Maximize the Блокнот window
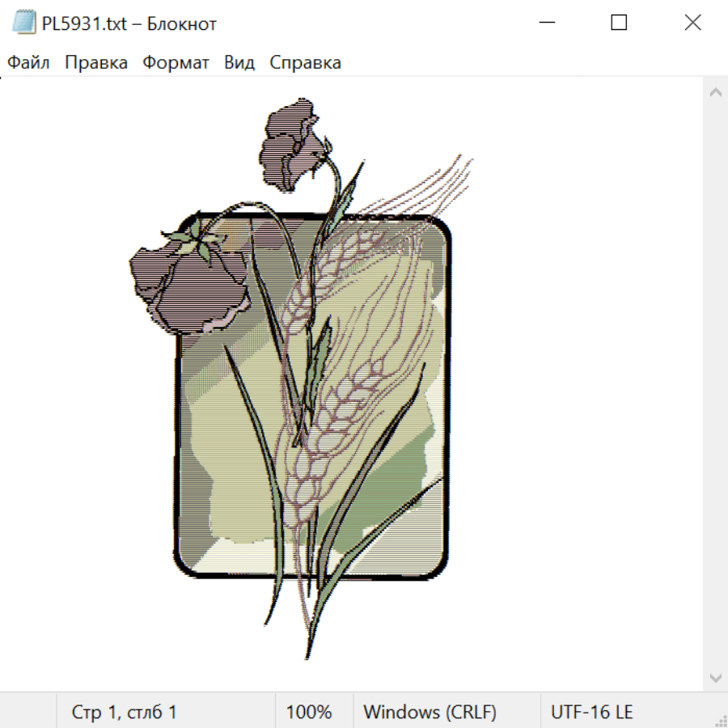 (619, 23)
